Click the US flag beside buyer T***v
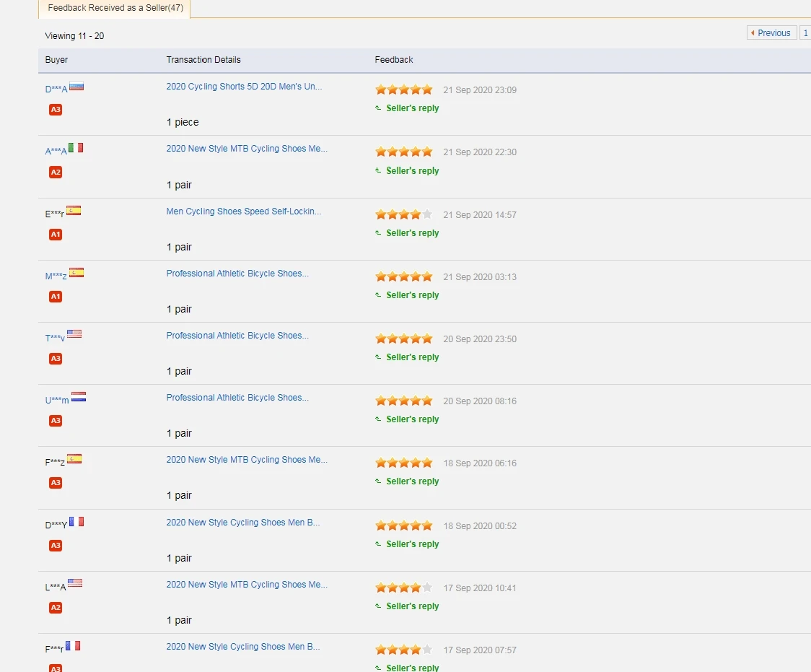 [x=74, y=334]
